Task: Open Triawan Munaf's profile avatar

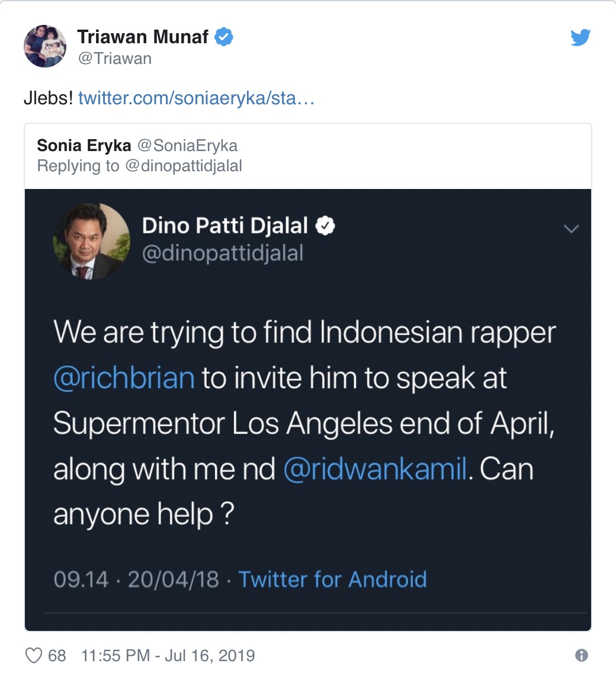Action: tap(44, 47)
